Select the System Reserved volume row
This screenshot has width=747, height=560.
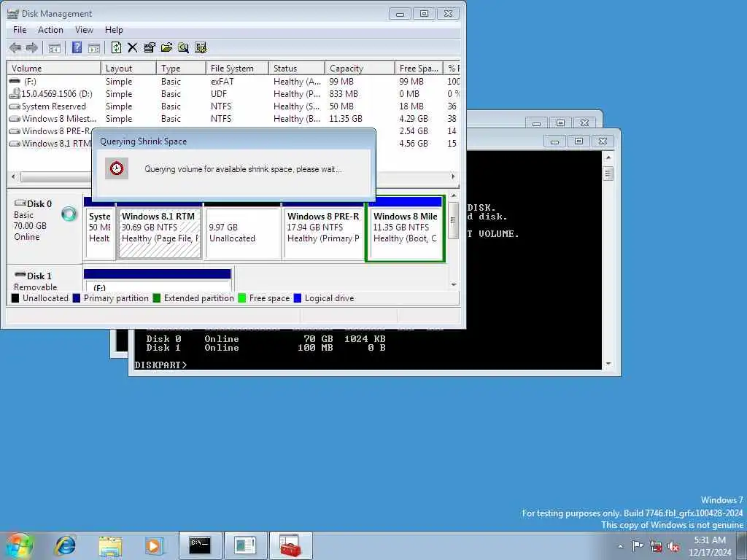(233, 106)
